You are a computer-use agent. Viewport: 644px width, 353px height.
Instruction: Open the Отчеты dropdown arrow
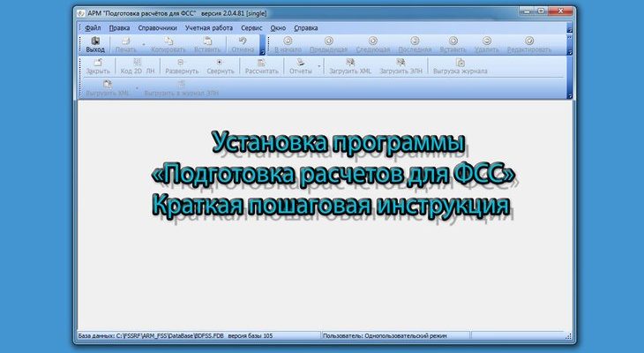(319, 66)
